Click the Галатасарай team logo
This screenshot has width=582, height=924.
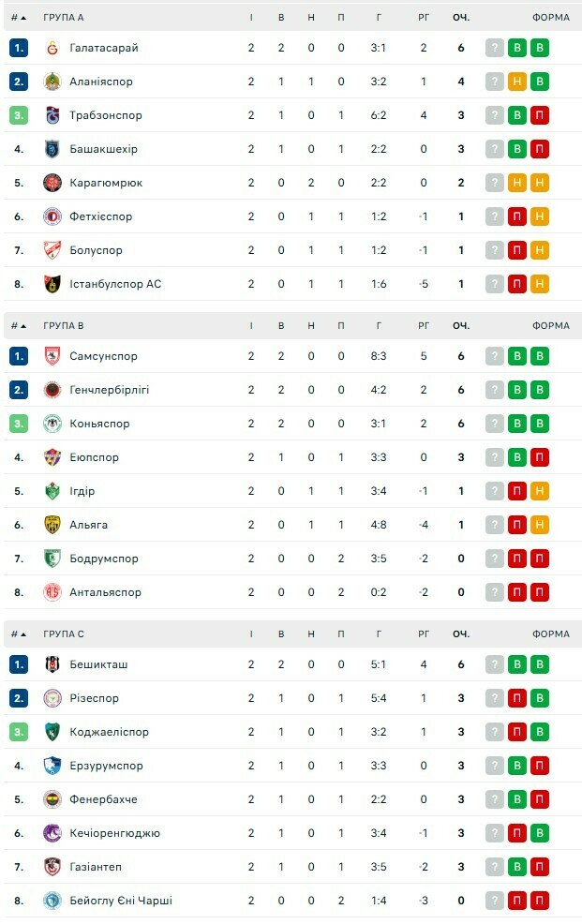tap(52, 48)
